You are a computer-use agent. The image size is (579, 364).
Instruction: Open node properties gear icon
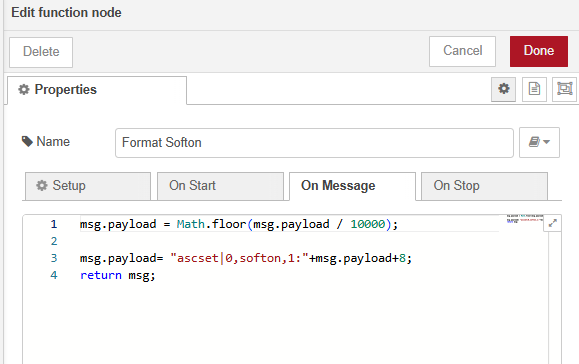pyautogui.click(x=503, y=89)
